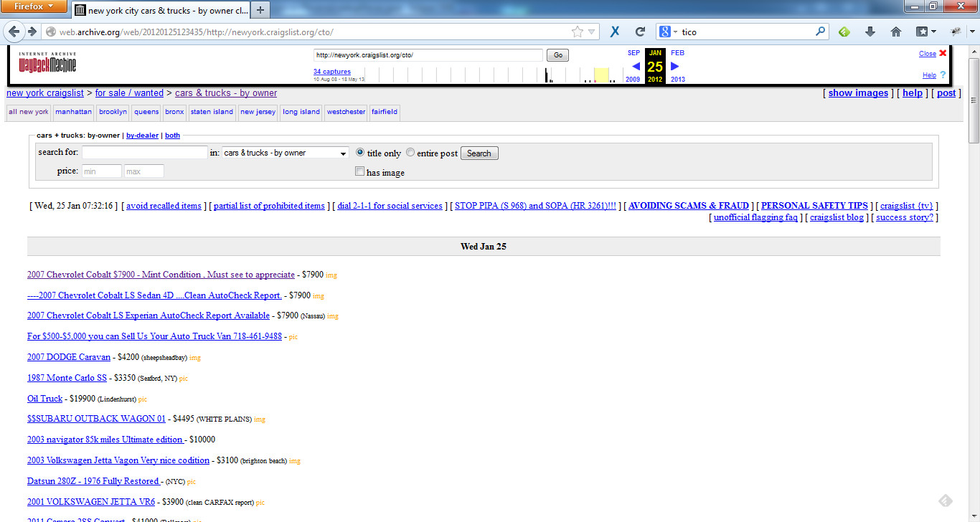Click the 'max' price field
Viewport: 980px width, 522px height.
144,171
